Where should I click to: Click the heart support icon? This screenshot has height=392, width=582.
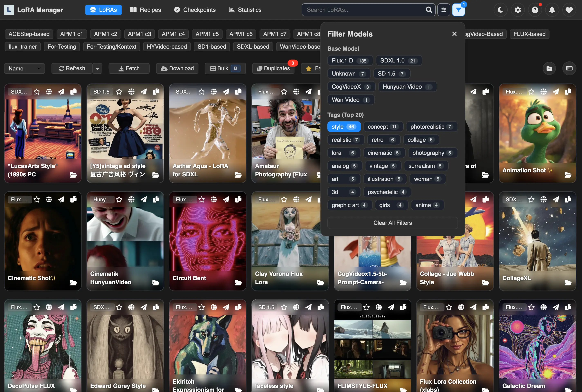(x=569, y=10)
